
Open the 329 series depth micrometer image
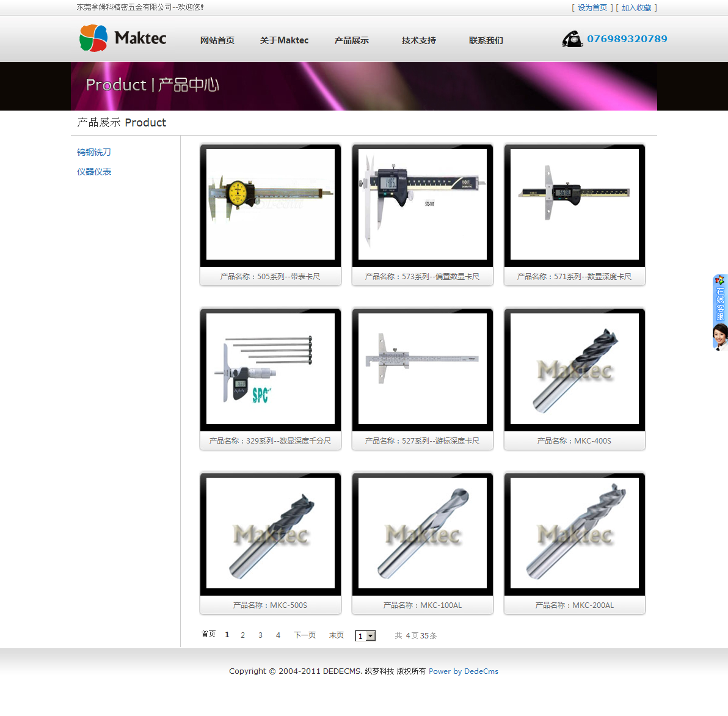pyautogui.click(x=271, y=368)
